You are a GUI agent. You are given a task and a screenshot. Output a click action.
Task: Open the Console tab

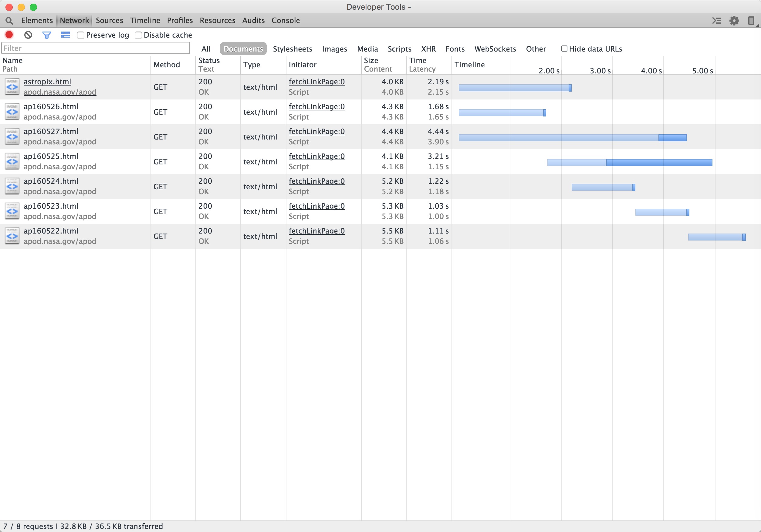(285, 21)
